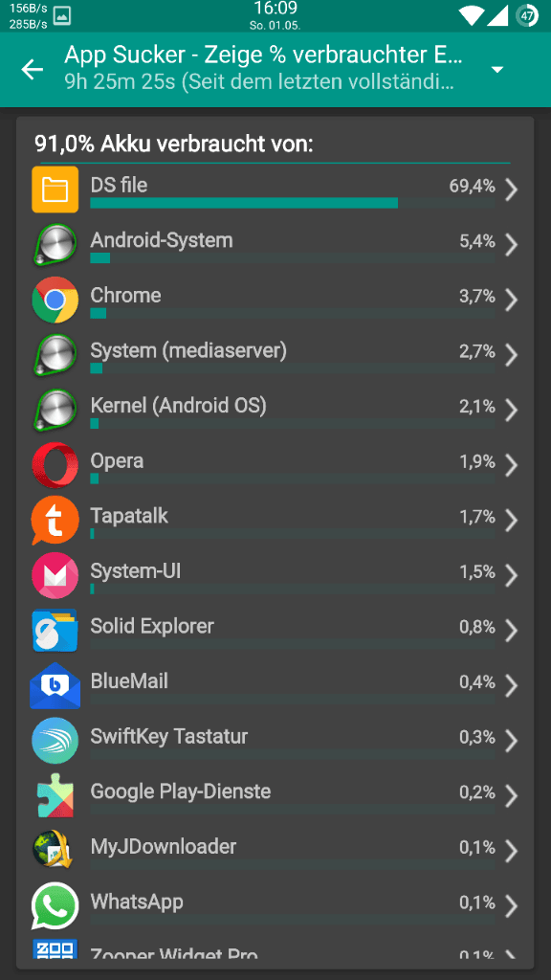Tap the System-UI row label
Image resolution: width=551 pixels, height=980 pixels.
(136, 570)
